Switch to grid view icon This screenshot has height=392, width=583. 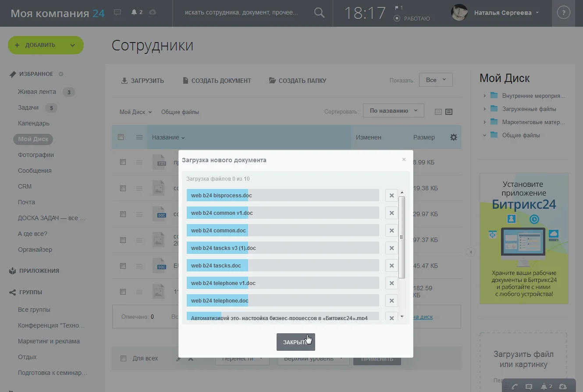pos(438,112)
